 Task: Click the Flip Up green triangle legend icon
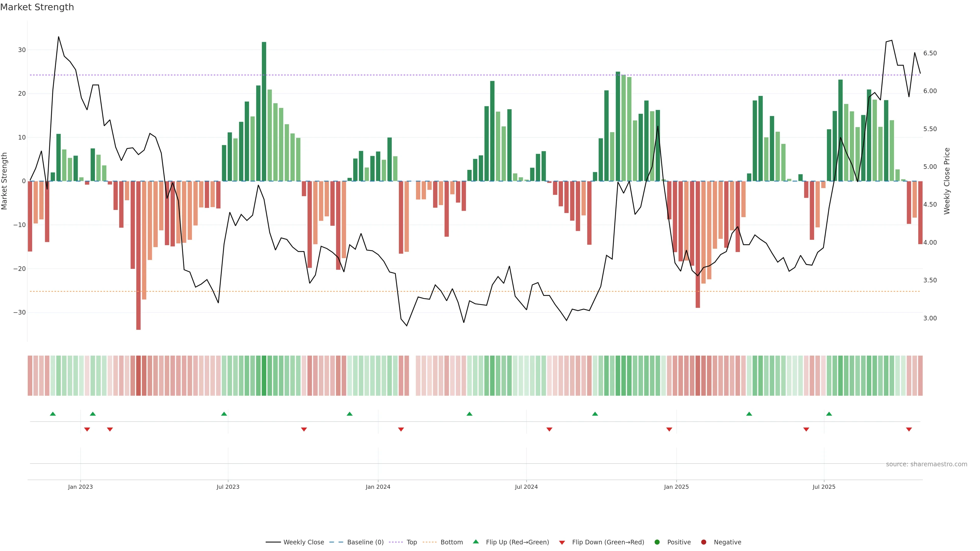[475, 542]
